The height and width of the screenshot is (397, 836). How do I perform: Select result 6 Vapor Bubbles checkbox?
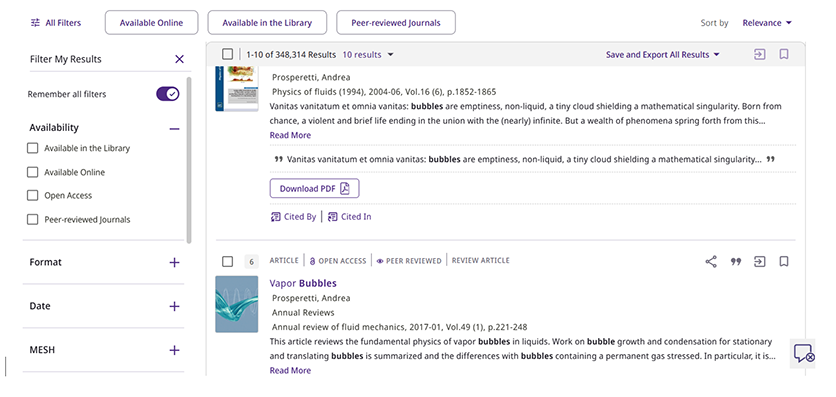point(228,262)
